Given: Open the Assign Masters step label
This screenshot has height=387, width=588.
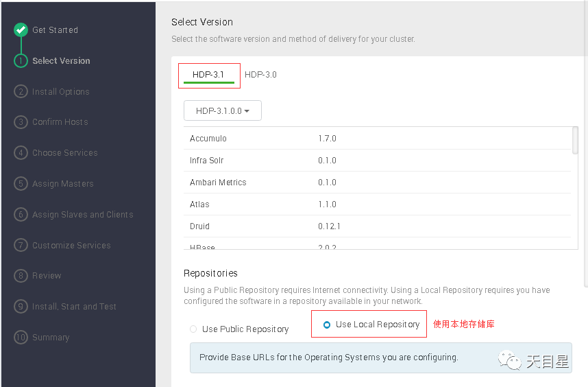Looking at the screenshot, I should click(62, 184).
